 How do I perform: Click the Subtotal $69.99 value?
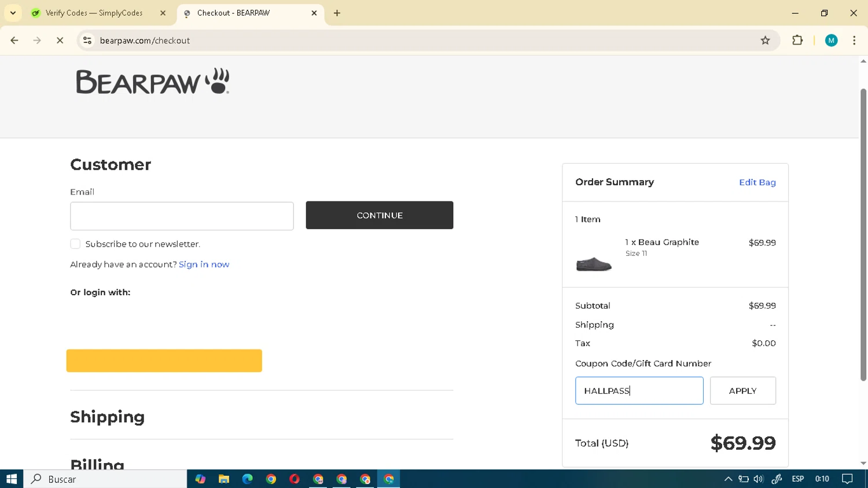click(x=762, y=306)
